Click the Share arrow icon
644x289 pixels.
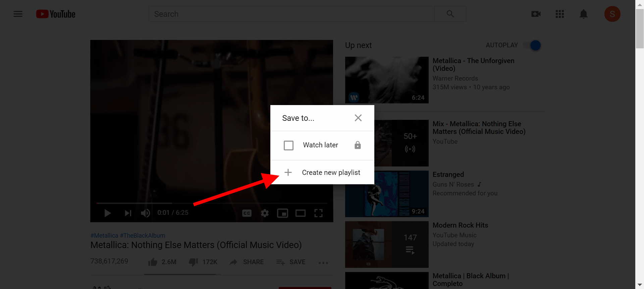coord(233,262)
